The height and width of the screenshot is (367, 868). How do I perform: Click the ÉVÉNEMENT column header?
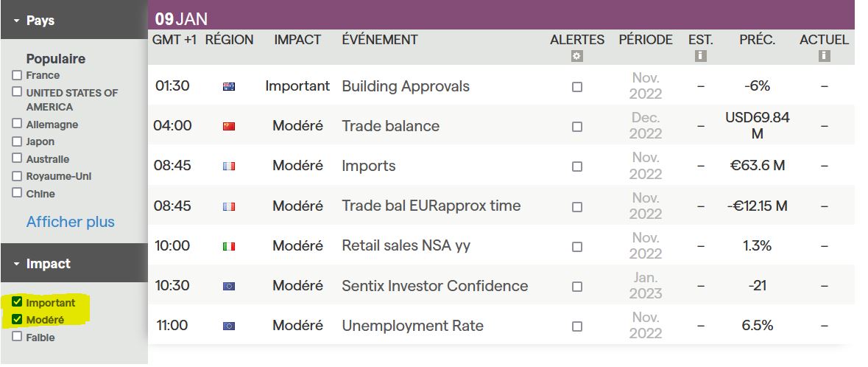pyautogui.click(x=380, y=40)
